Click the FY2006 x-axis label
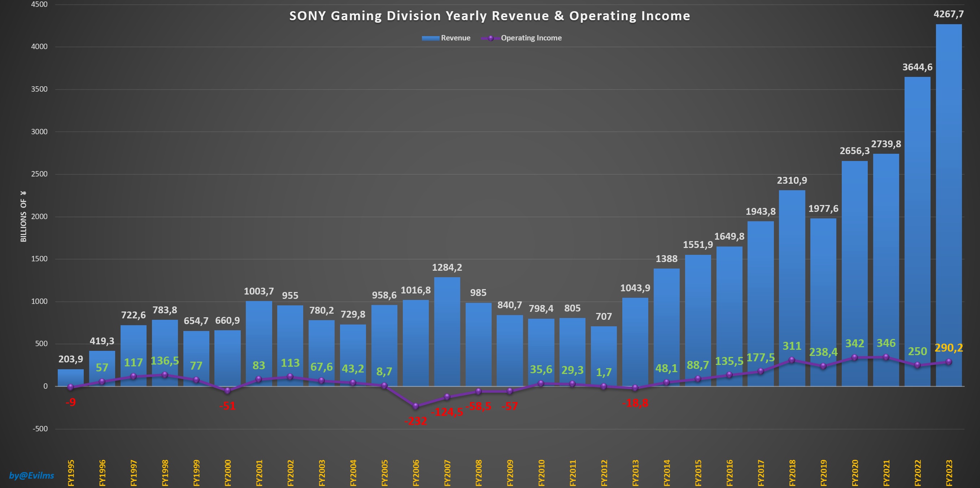980x488 pixels. pos(416,473)
